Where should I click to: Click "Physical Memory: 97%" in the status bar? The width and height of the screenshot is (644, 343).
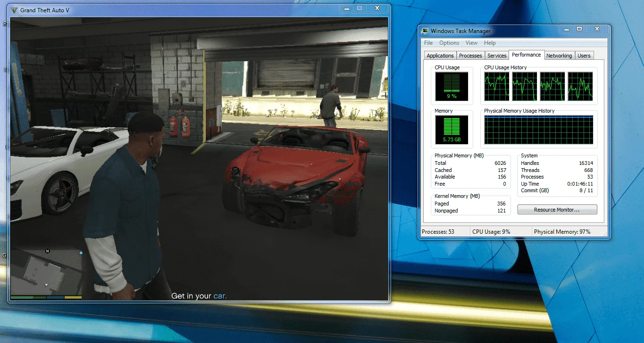point(562,232)
